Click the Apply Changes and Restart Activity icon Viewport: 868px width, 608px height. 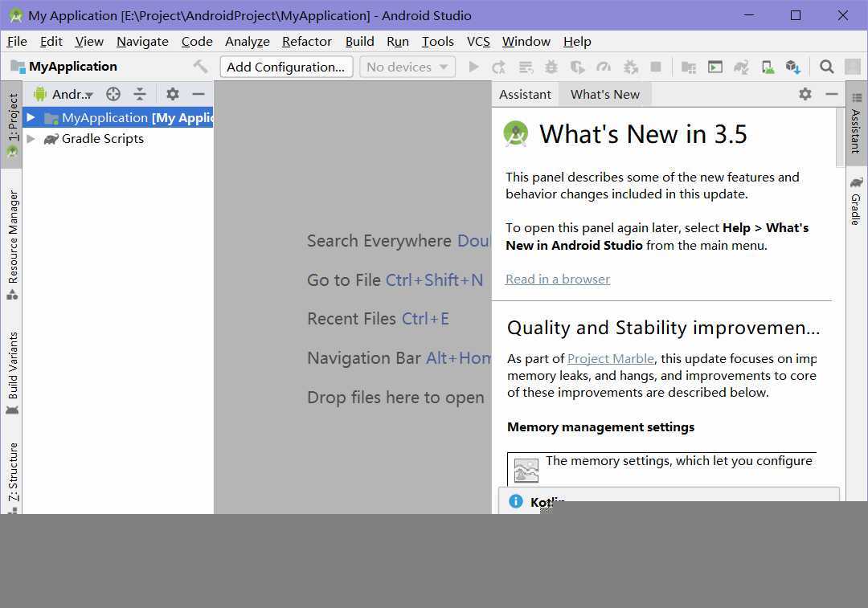coord(499,67)
